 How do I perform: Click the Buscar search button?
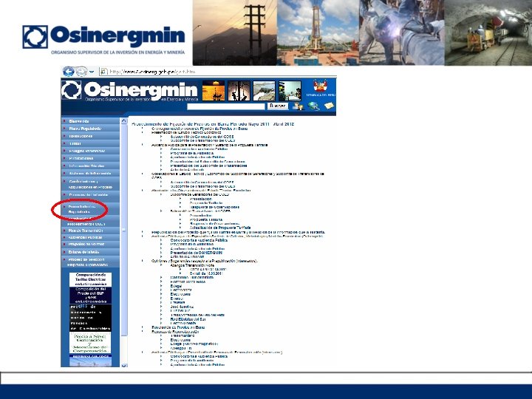pyautogui.click(x=278, y=106)
